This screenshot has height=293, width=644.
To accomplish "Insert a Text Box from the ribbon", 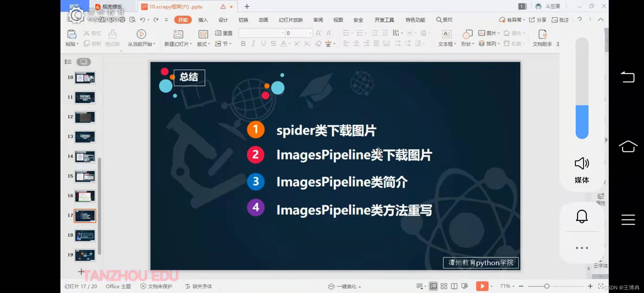I will [x=447, y=34].
